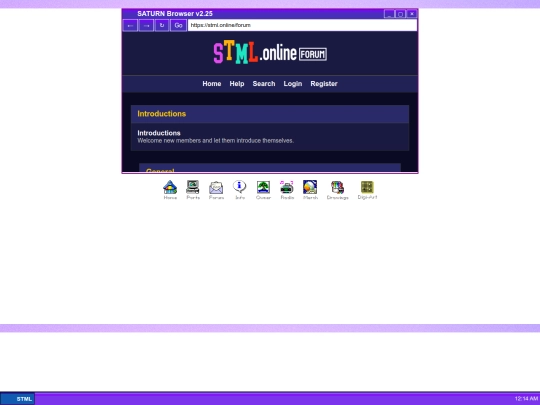Close the SATURN Browser window

point(412,14)
